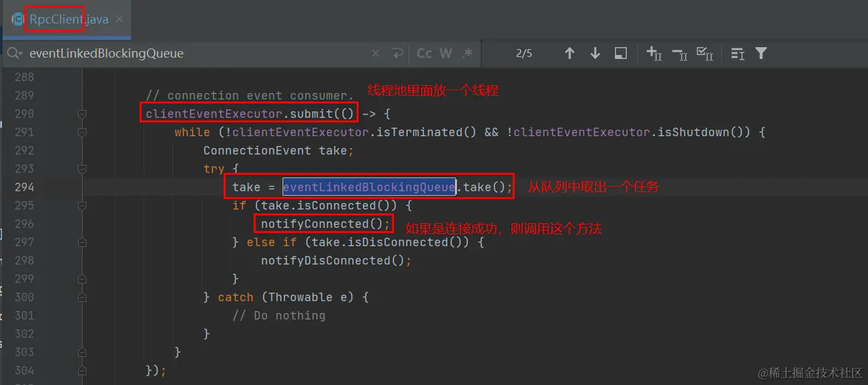Viewport: 868px width, 385px height.
Task: Click the 2/5 match counter
Action: tap(524, 53)
